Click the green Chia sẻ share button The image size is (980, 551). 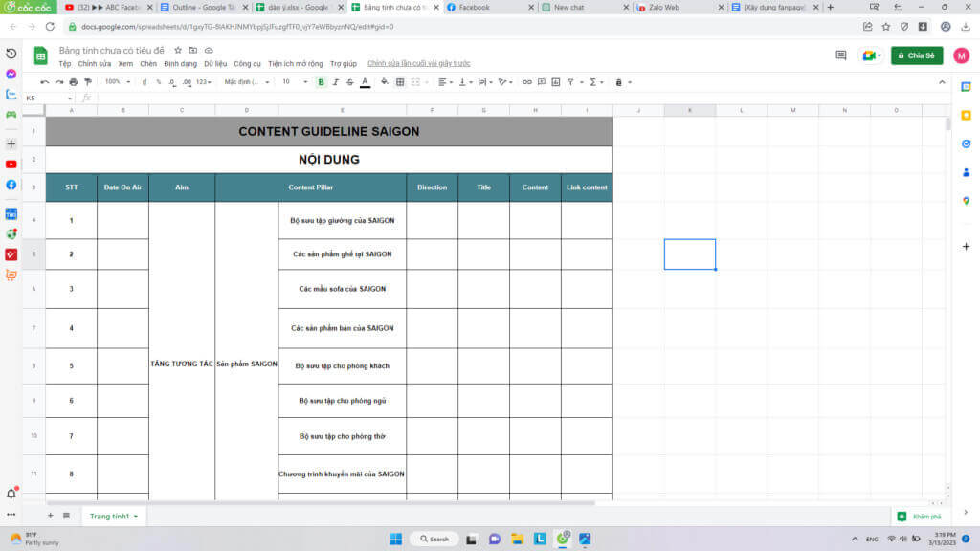point(917,55)
